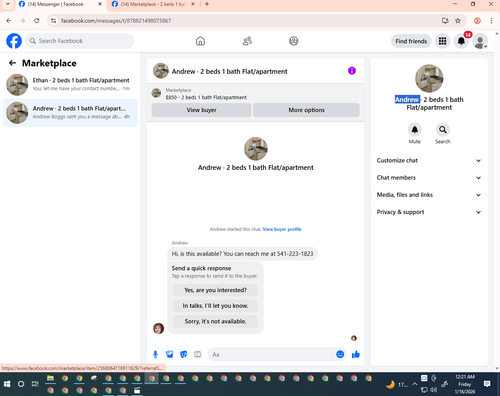The width and height of the screenshot is (500, 396).
Task: Click the Facebook logo
Action: point(14,41)
